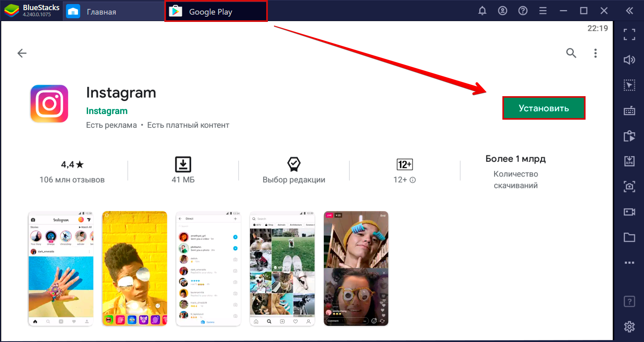Open the keyboard controls icon in sidebar
The image size is (644, 342).
(x=629, y=110)
